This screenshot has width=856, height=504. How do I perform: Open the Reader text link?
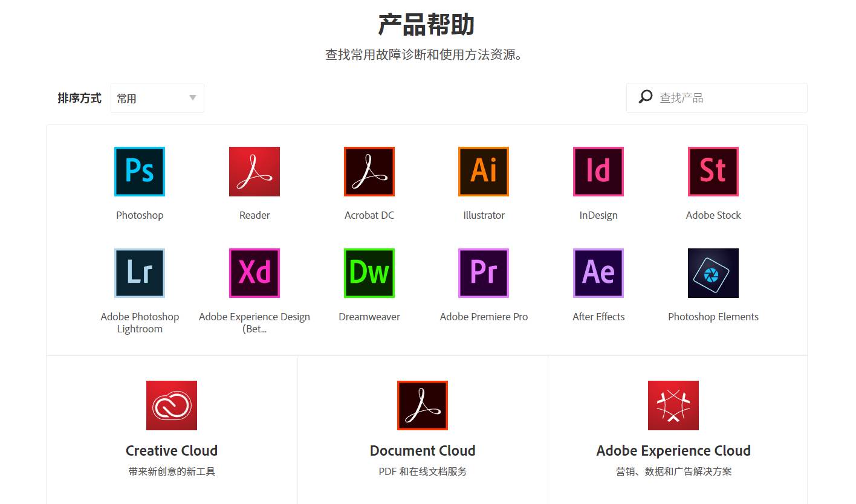pos(255,215)
